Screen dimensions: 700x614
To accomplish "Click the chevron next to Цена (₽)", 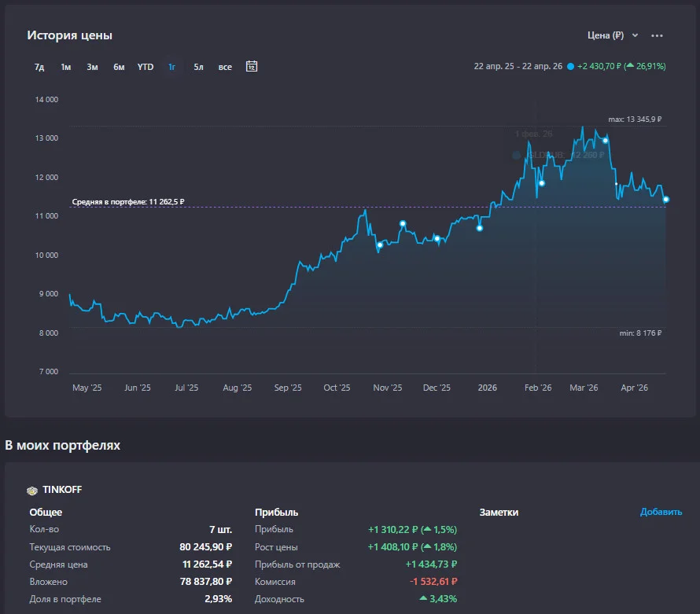I will click(x=635, y=35).
